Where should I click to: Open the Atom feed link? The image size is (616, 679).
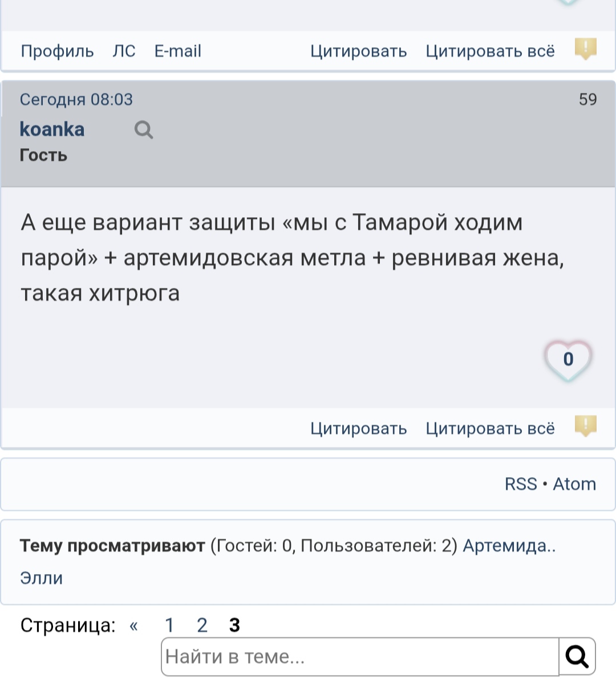point(574,483)
